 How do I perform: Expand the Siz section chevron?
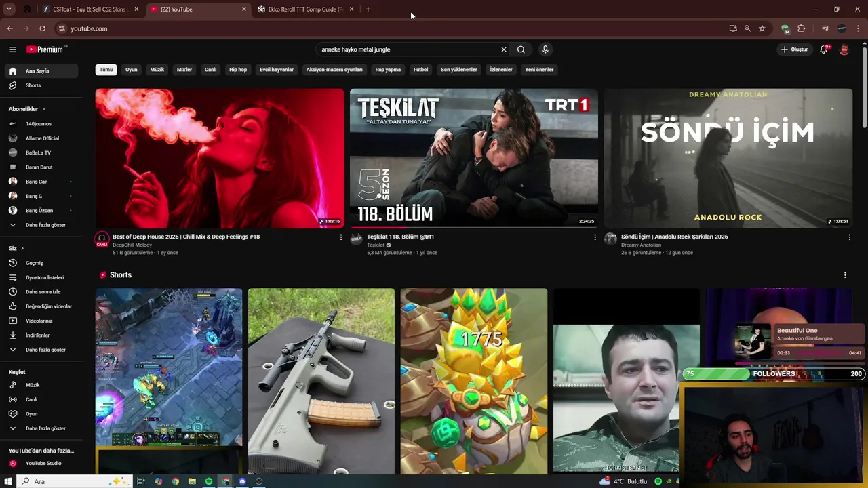tap(22, 249)
